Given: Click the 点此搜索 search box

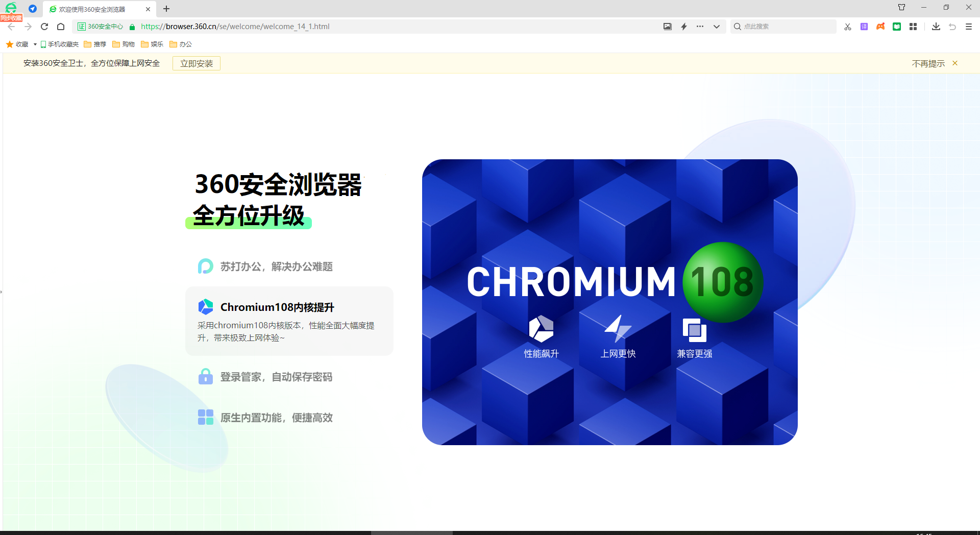Looking at the screenshot, I should tap(786, 27).
